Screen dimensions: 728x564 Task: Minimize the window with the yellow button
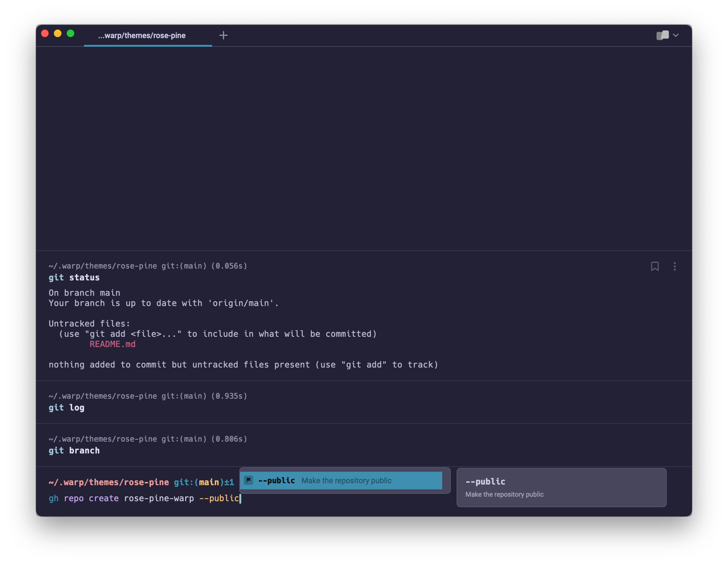(x=58, y=33)
